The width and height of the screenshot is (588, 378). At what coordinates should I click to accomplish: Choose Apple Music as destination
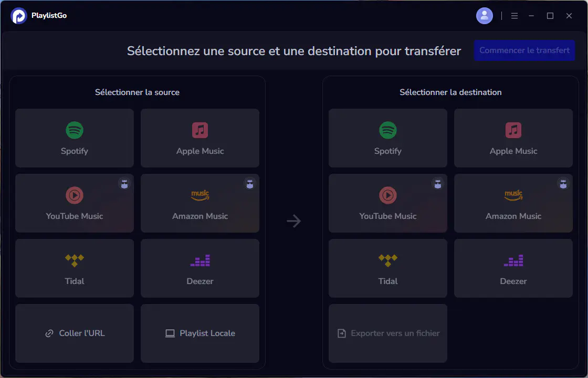point(513,138)
